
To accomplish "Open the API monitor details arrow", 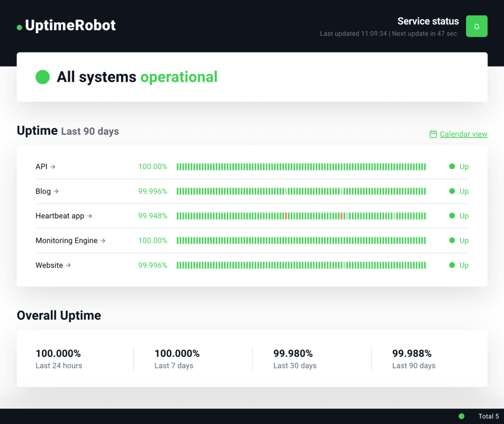I will [x=53, y=166].
